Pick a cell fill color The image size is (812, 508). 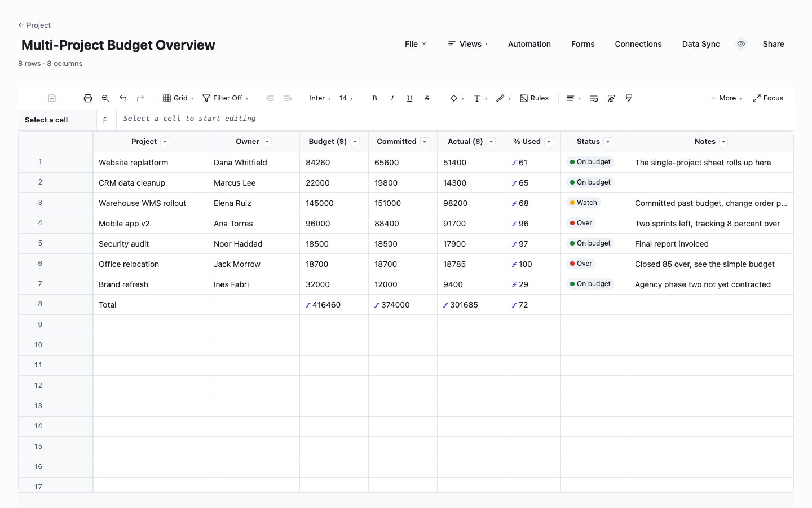coord(454,98)
